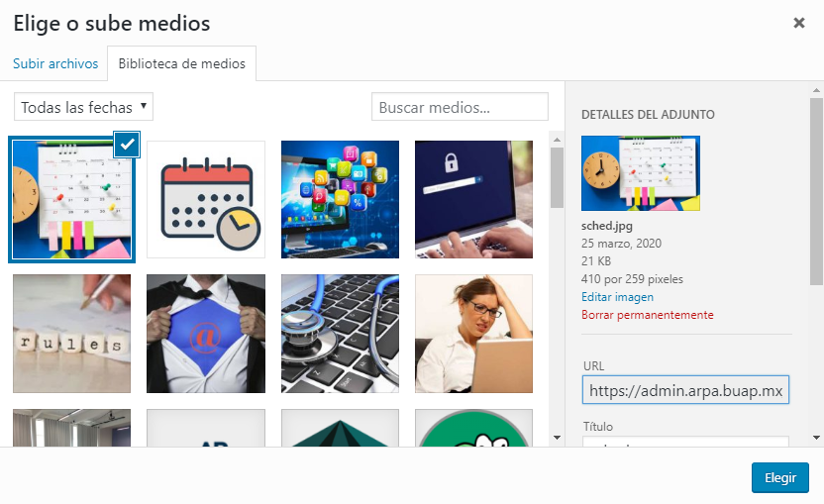Select the laptop with padlock image
This screenshot has height=504, width=824.
point(474,199)
